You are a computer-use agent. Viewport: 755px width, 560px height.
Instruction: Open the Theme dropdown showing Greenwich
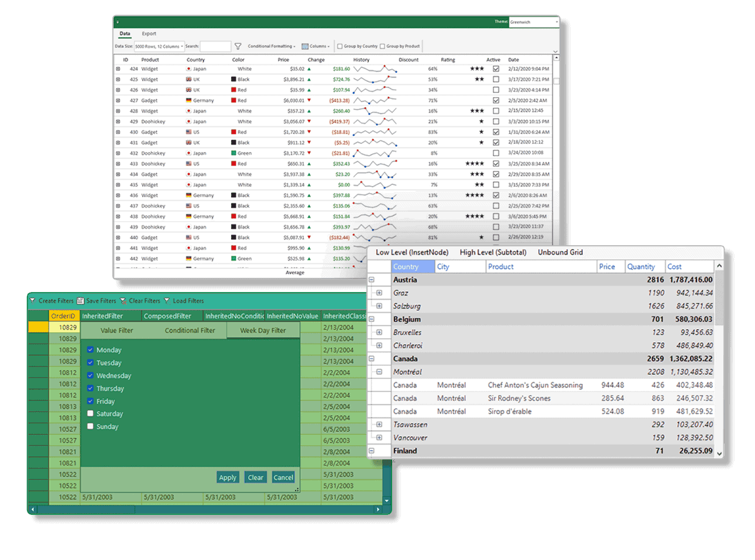pyautogui.click(x=533, y=22)
